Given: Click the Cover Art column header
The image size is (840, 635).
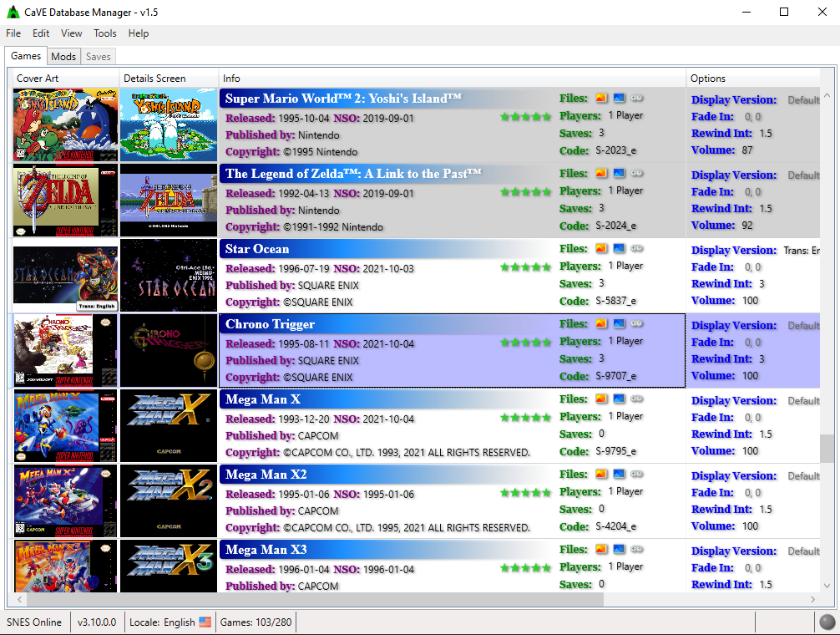Looking at the screenshot, I should [x=65, y=79].
